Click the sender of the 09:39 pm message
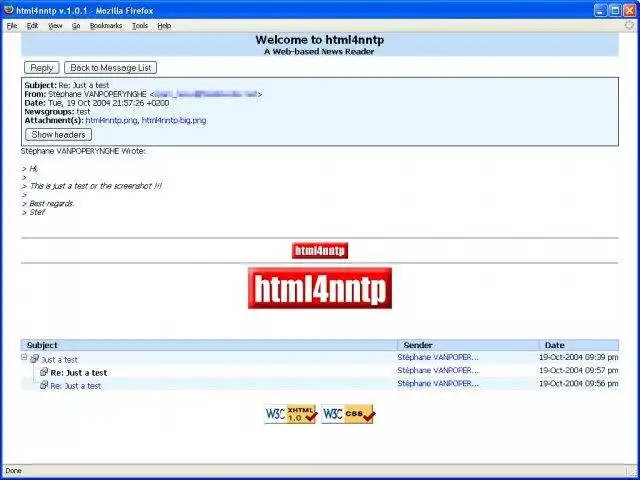This screenshot has width=640, height=480. [438, 357]
